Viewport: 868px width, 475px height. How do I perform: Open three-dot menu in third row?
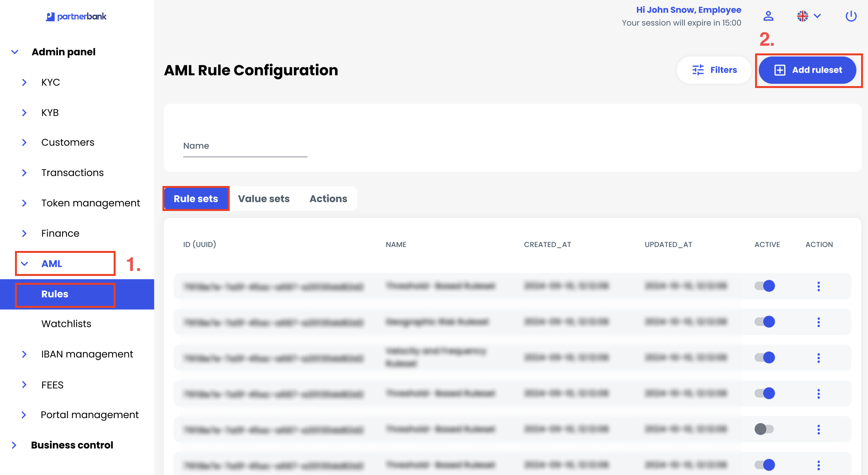pyautogui.click(x=818, y=358)
